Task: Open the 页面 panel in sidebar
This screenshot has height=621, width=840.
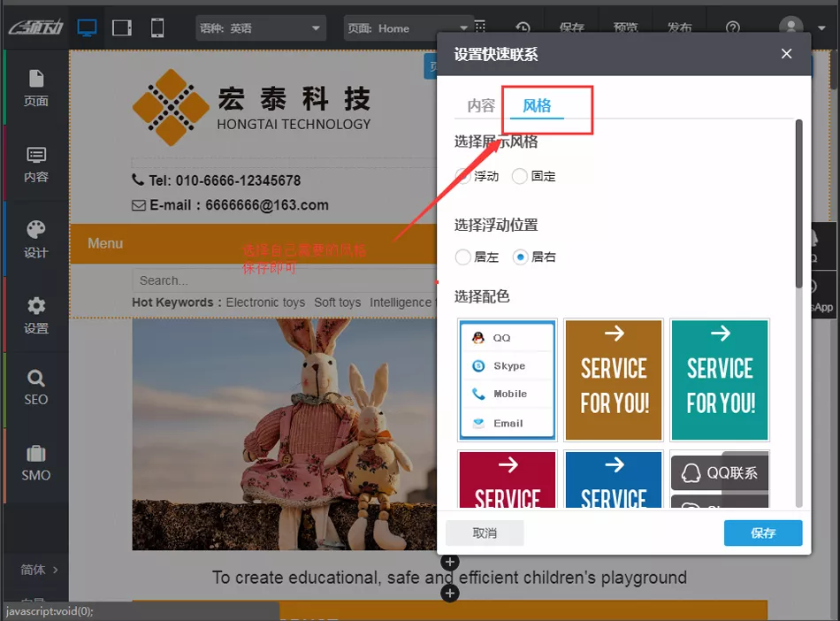Action: point(36,88)
